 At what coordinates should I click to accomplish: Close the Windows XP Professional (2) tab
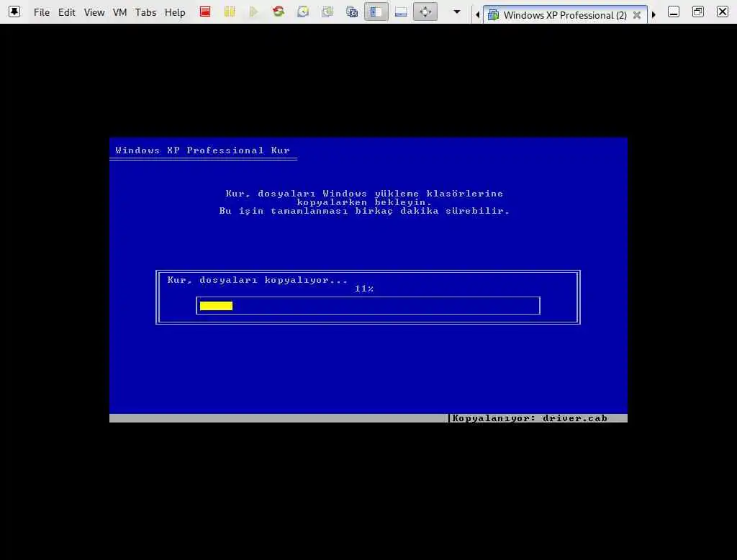(637, 15)
